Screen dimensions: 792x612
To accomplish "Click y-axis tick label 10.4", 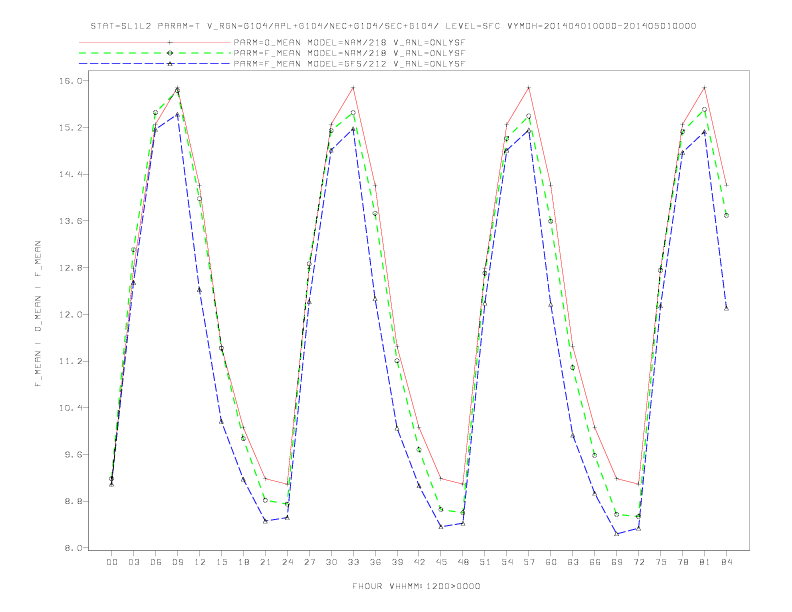I will [70, 407].
